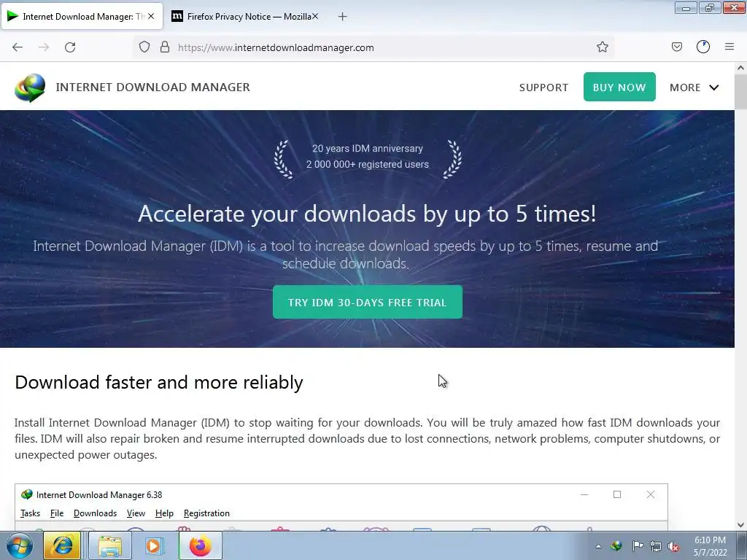Open the Windows Start menu orb
This screenshot has width=747, height=560.
coord(20,545)
